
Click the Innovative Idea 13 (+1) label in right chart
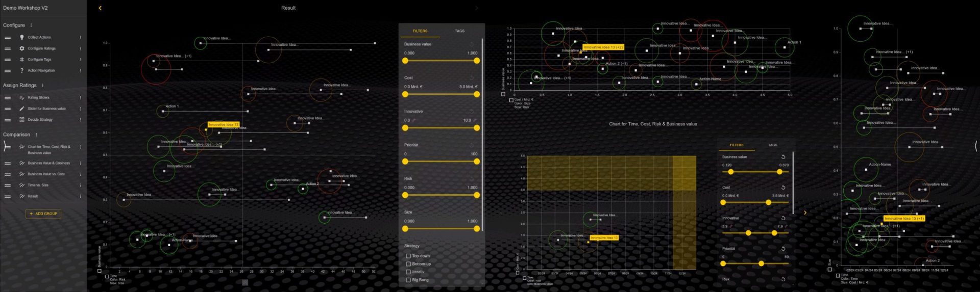(904, 218)
